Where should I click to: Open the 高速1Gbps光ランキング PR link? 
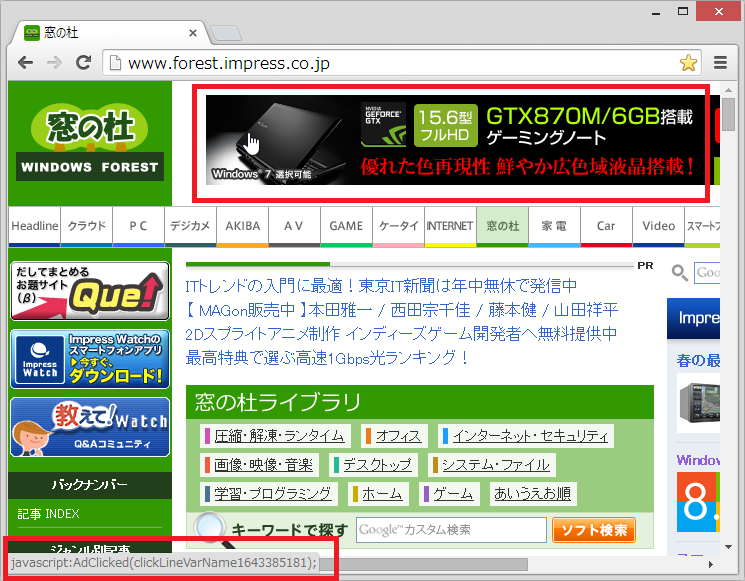click(327, 358)
